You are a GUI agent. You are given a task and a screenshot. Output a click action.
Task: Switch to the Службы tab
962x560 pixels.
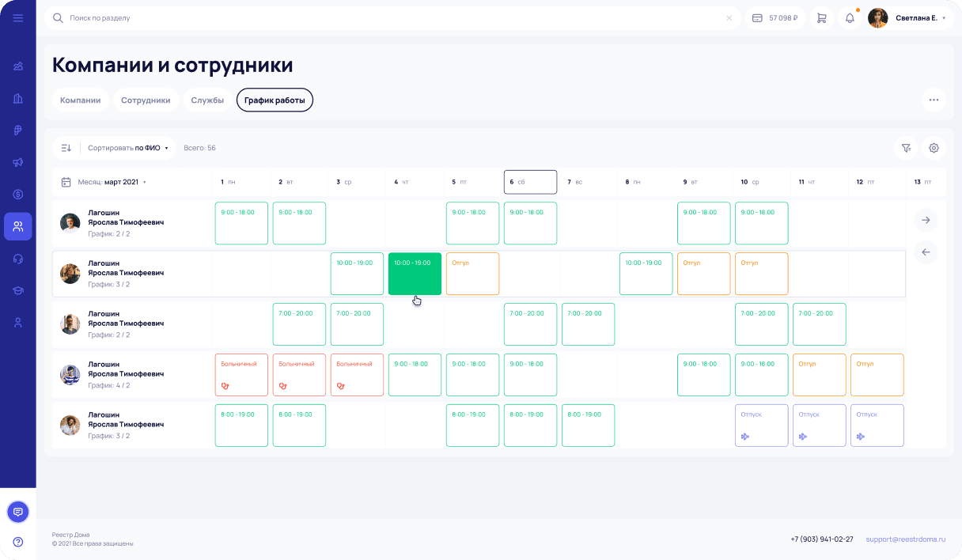[207, 100]
